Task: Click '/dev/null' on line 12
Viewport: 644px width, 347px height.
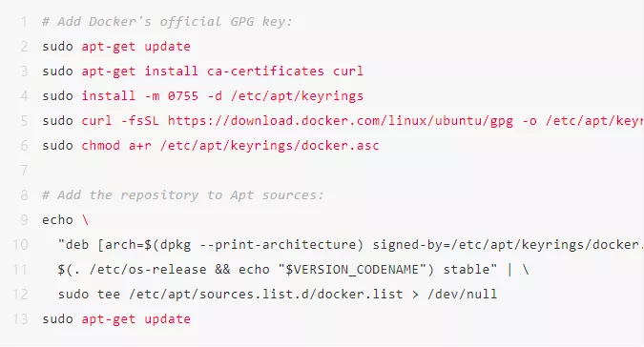Action: click(462, 294)
